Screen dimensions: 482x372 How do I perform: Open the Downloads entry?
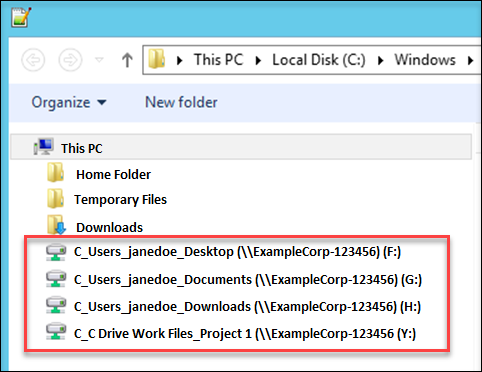[x=109, y=227]
